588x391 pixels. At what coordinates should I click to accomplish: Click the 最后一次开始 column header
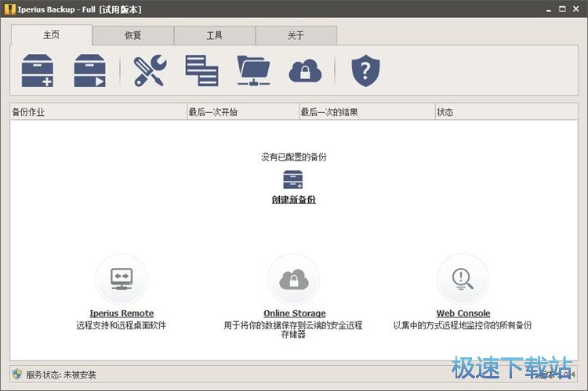243,112
